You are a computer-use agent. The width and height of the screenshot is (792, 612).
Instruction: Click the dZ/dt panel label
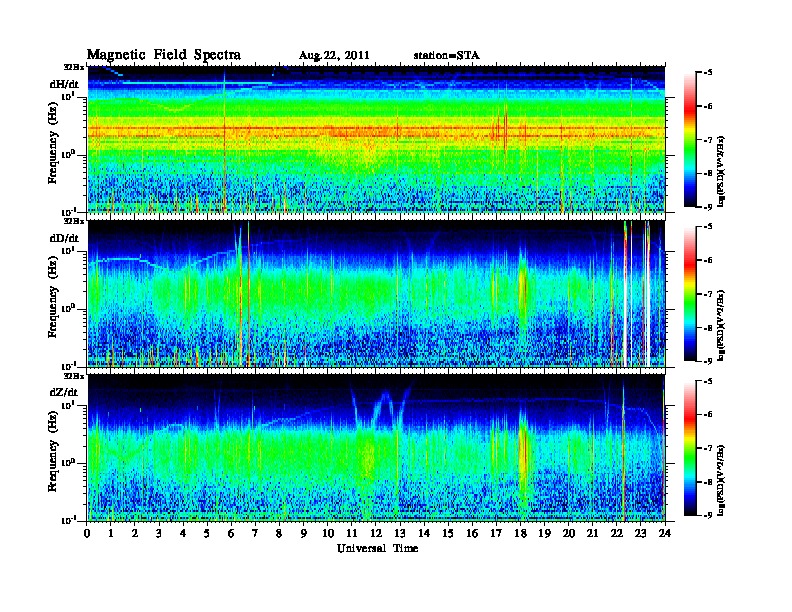pyautogui.click(x=64, y=392)
